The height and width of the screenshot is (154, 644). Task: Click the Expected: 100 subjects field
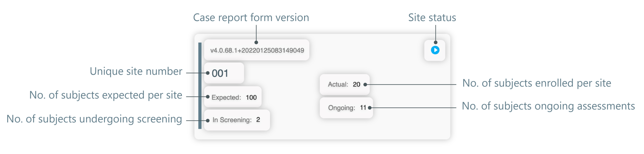pos(233,97)
